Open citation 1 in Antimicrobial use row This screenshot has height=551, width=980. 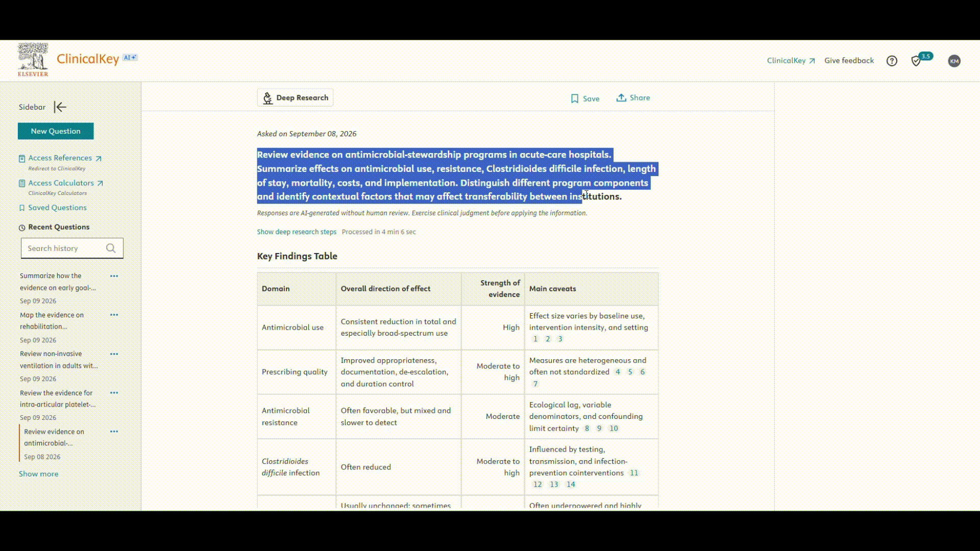(x=535, y=339)
